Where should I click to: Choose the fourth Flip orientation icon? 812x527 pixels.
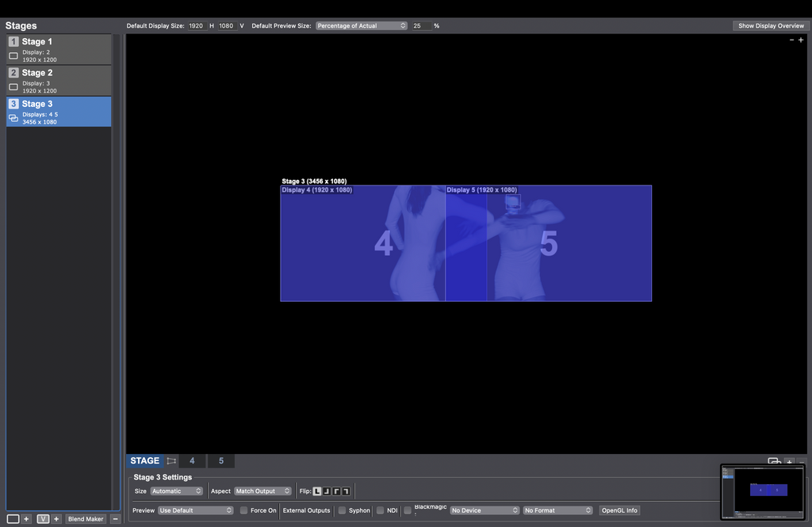point(346,491)
